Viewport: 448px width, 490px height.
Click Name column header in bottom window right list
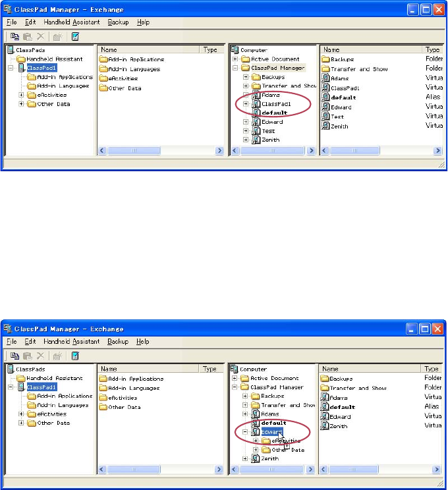coord(370,369)
